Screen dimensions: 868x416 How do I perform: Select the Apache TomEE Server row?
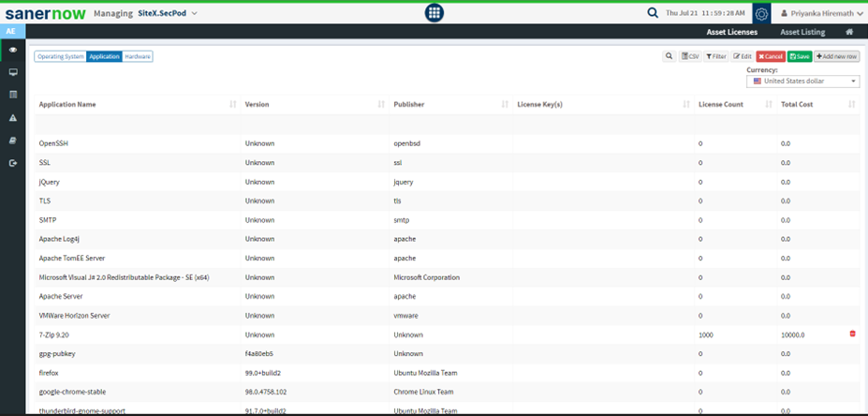click(448, 259)
